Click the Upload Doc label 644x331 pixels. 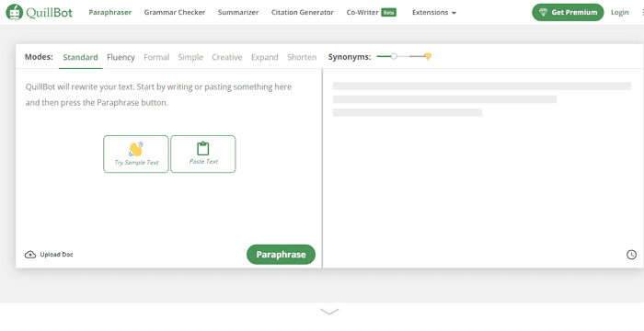coord(56,255)
